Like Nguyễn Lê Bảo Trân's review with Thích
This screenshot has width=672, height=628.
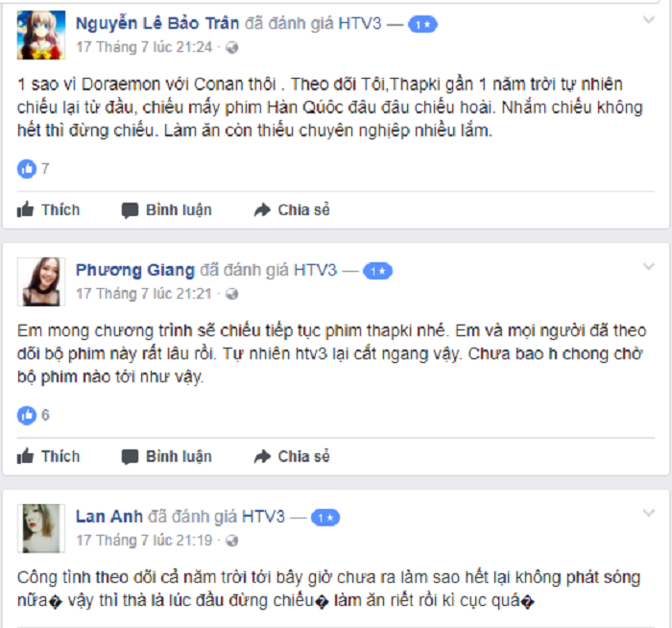tap(48, 210)
